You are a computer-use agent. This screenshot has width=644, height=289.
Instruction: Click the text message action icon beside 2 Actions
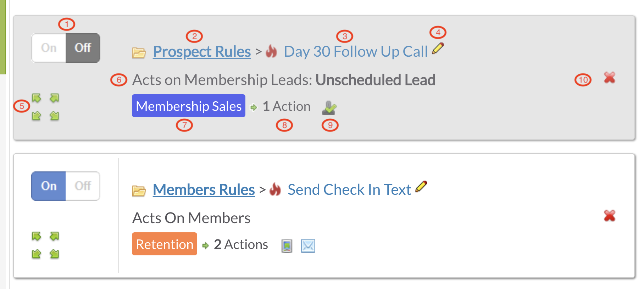[x=287, y=245]
